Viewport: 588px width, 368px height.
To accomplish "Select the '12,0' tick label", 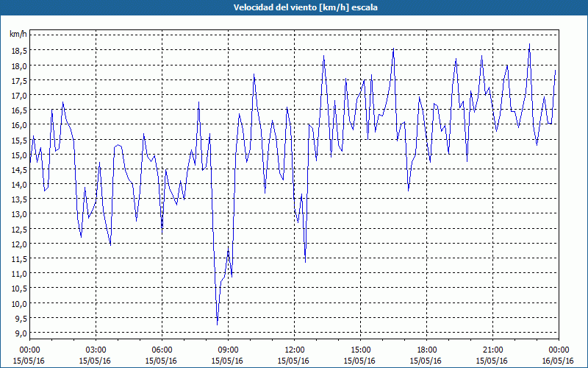I will tap(20, 244).
